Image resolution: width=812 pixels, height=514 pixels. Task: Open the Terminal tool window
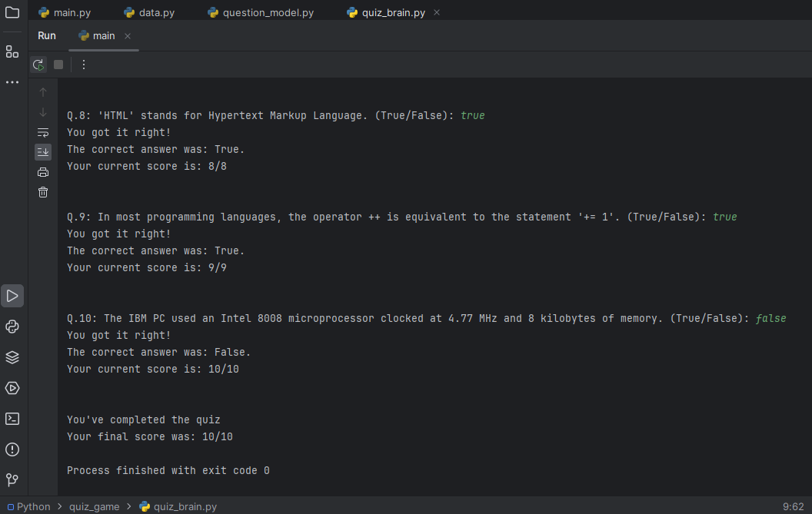click(12, 419)
